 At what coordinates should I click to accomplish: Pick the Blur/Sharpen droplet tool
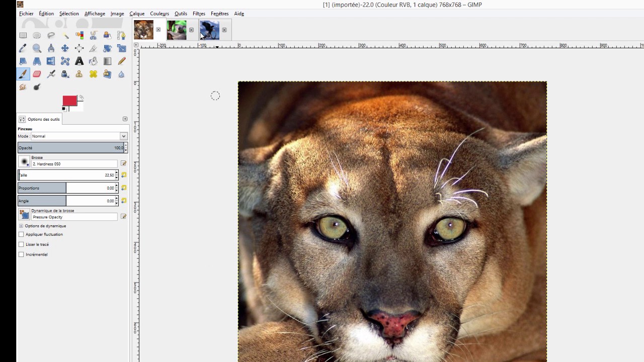click(x=121, y=74)
